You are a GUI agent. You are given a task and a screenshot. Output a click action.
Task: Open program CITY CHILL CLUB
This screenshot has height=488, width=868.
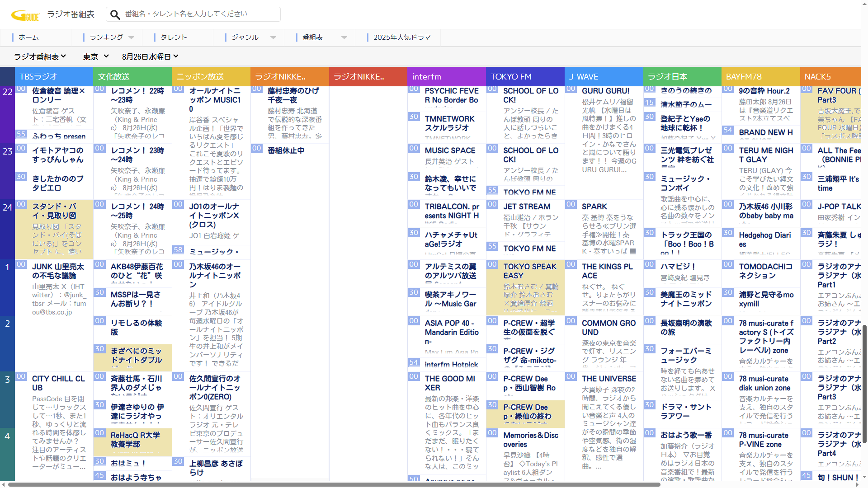58,383
